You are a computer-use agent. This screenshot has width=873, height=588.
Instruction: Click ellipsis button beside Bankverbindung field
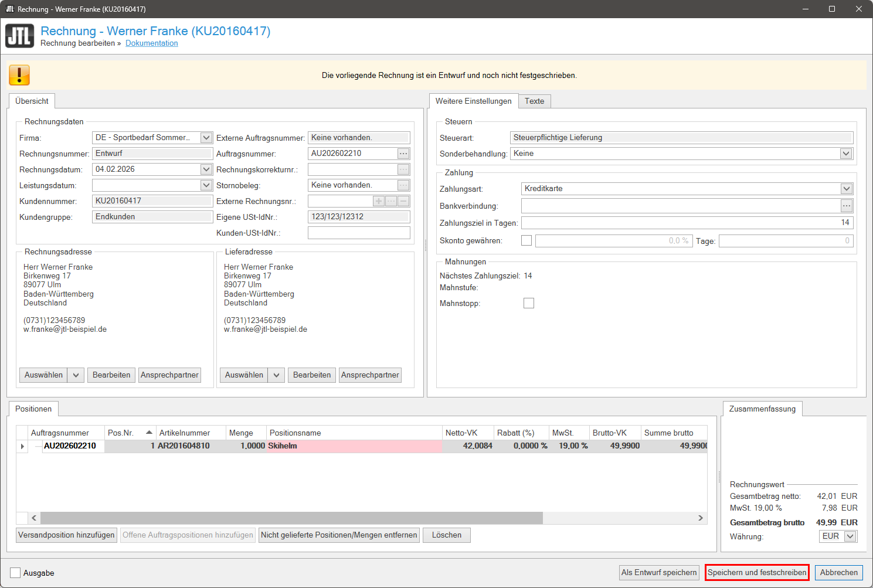847,206
